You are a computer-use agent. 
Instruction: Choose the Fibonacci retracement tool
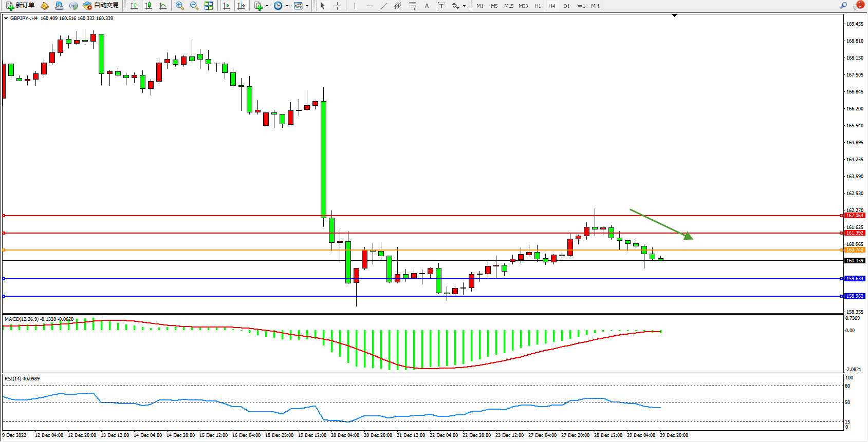coord(412,6)
